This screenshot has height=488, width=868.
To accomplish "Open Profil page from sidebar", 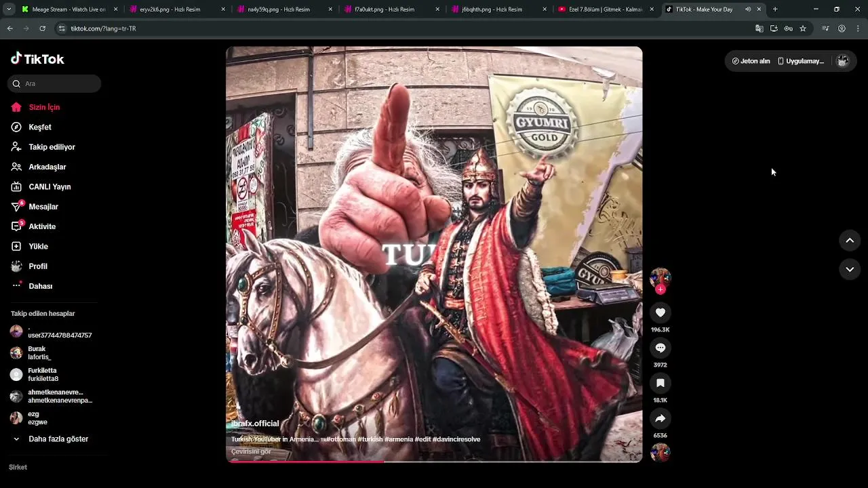I will (x=37, y=266).
